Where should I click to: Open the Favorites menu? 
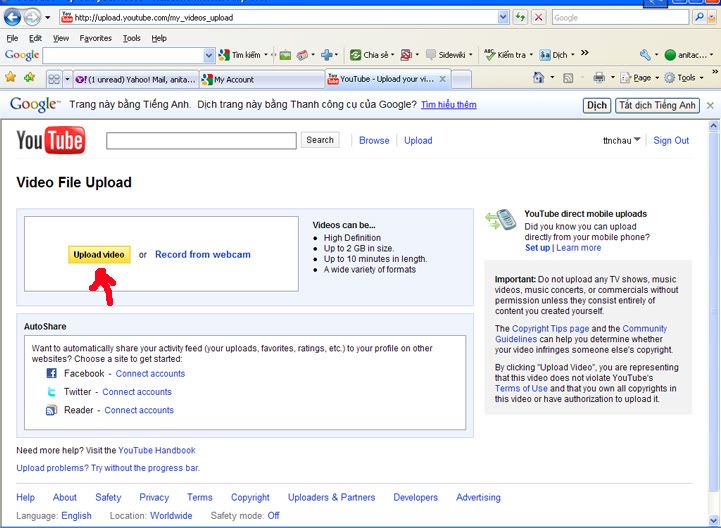[96, 38]
